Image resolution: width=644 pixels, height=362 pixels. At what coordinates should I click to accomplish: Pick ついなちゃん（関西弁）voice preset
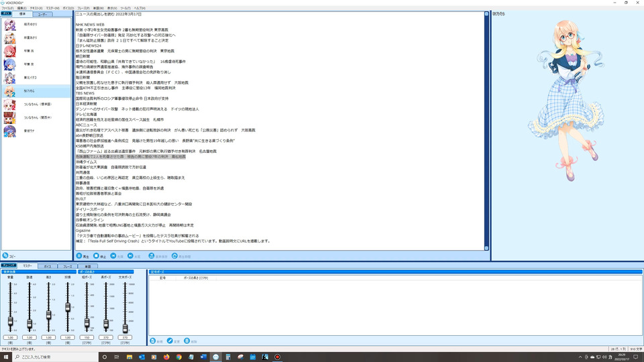click(36, 118)
